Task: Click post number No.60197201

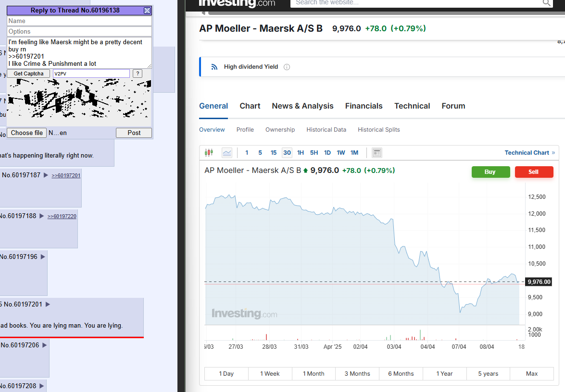Action: (23, 305)
